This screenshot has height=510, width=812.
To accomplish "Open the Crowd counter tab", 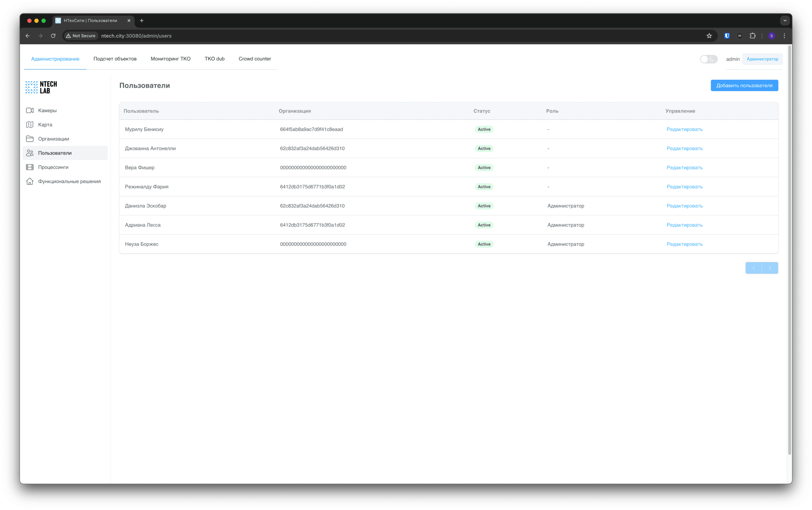I will (255, 59).
